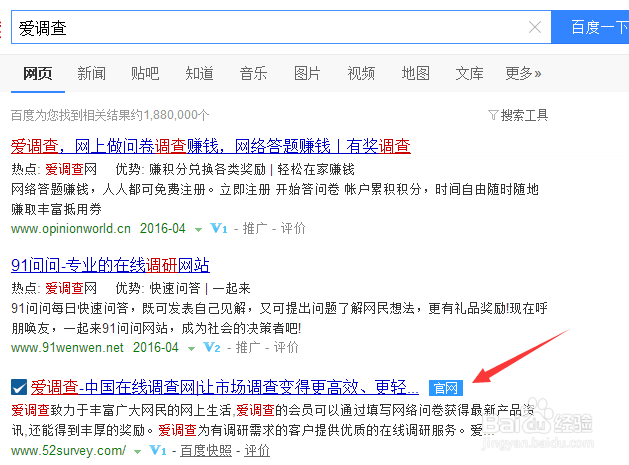Click 快速问答 text in the 91问问 result
Screen dimensions: 629x465
[175, 288]
